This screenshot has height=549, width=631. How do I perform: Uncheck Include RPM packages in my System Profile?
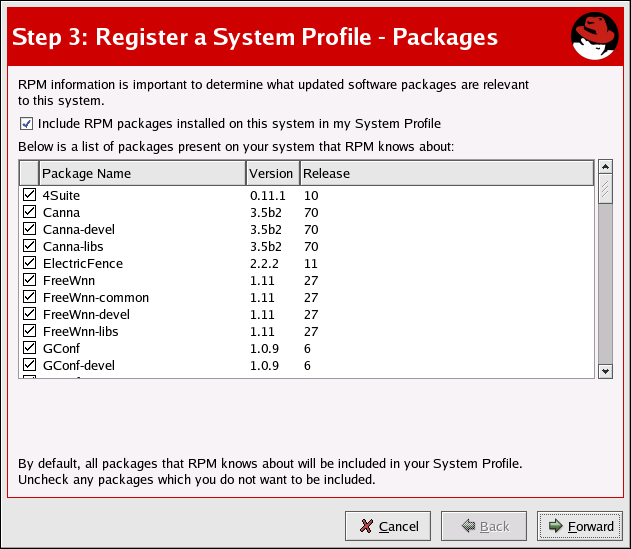pos(27,124)
